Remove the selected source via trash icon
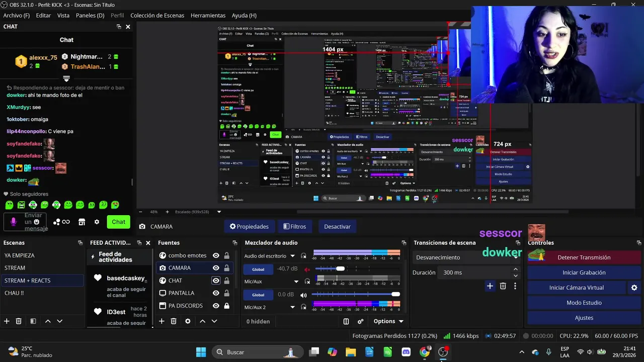The image size is (644, 362). pyautogui.click(x=174, y=321)
